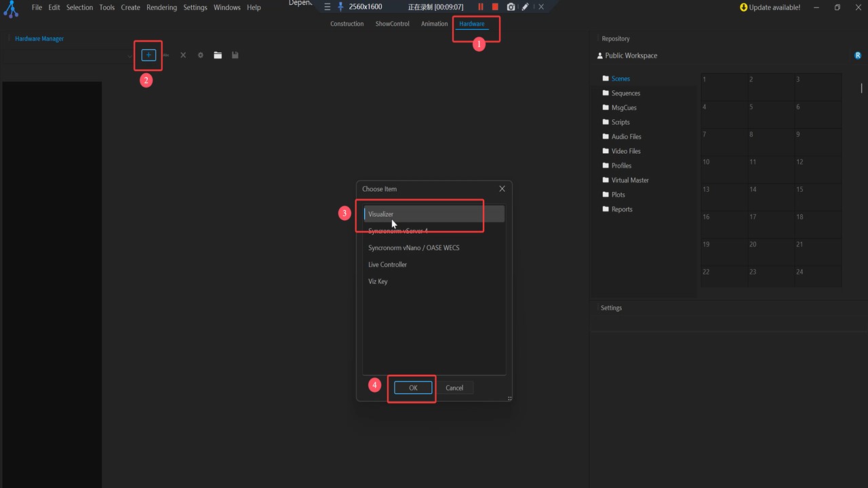Click the add hardware plus icon
Viewport: 868px width, 488px height.
(149, 55)
